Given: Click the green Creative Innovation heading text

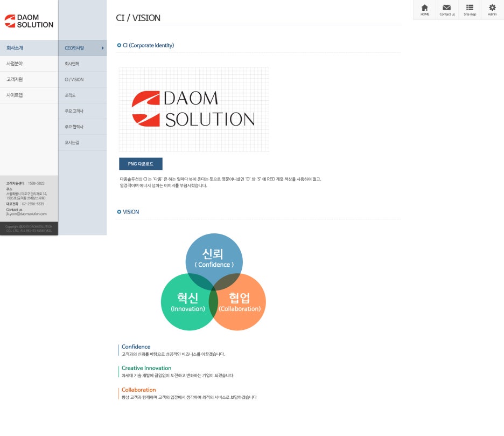Looking at the screenshot, I should (x=146, y=368).
